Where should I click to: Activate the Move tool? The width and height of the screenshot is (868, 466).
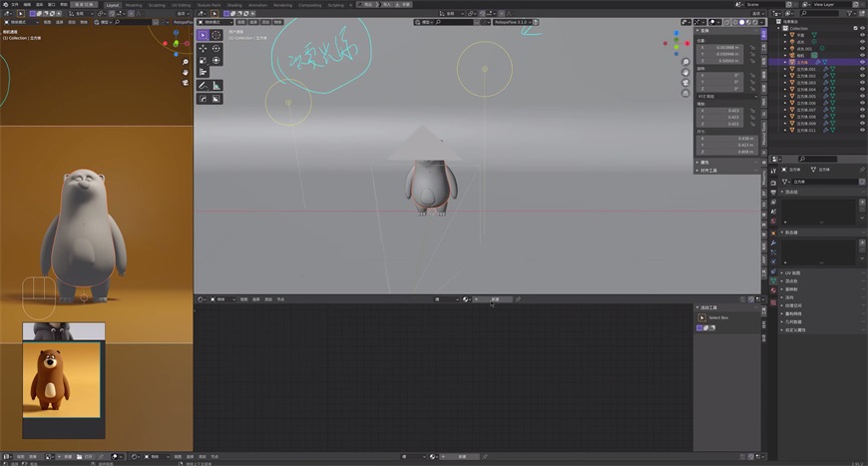[204, 49]
